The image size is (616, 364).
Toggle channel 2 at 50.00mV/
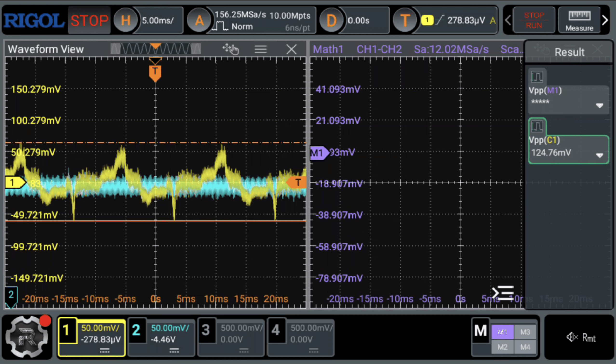[x=161, y=337]
